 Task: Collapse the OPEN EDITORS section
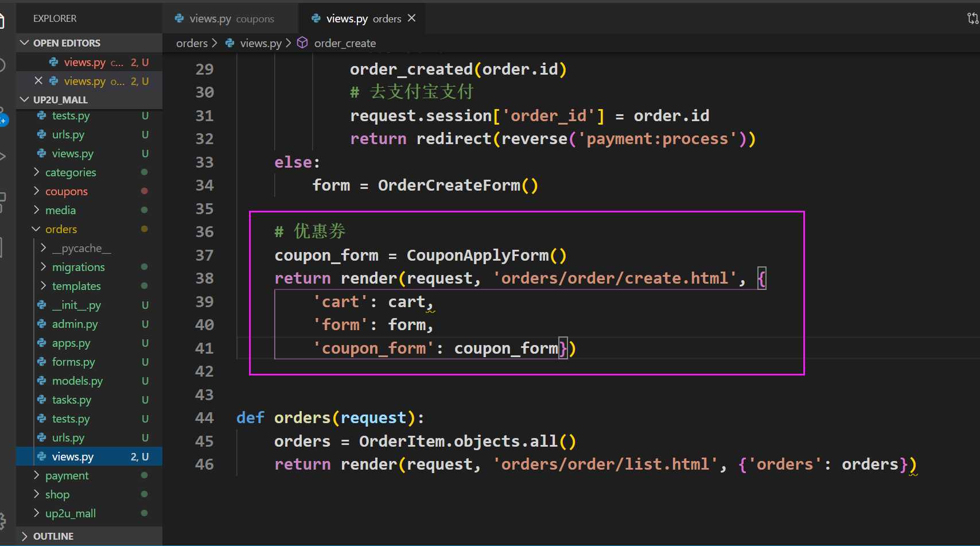(x=89, y=43)
